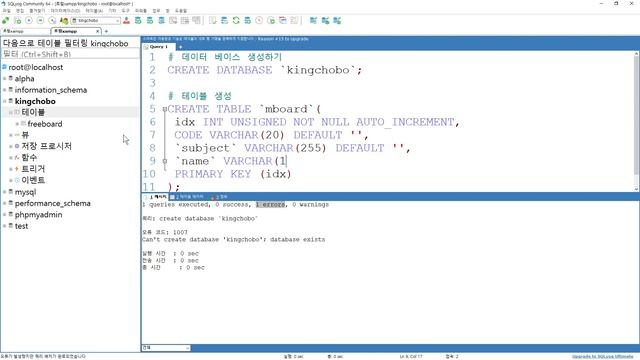This screenshot has height=360, width=640.
Task: Open the 편집 menu
Action: click(x=20, y=11)
